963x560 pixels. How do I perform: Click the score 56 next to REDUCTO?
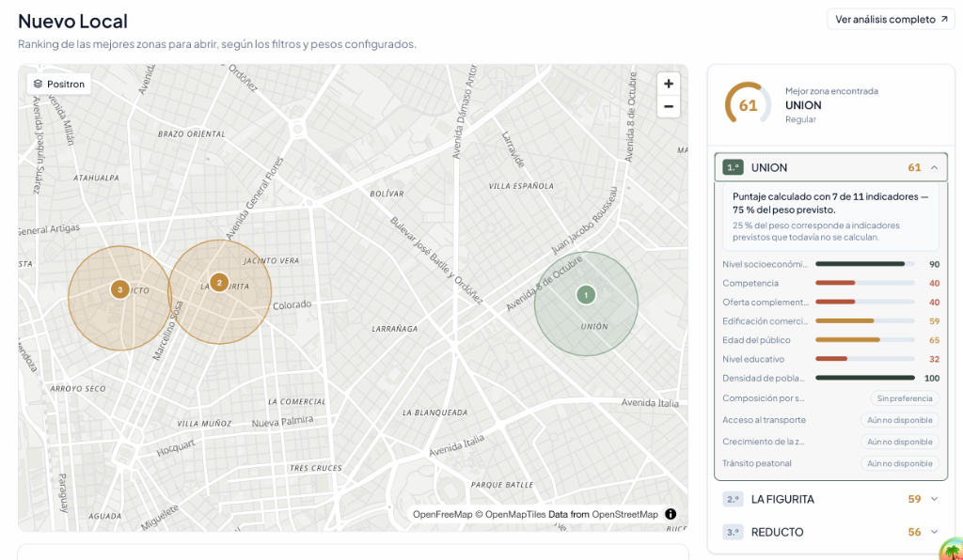tap(914, 532)
